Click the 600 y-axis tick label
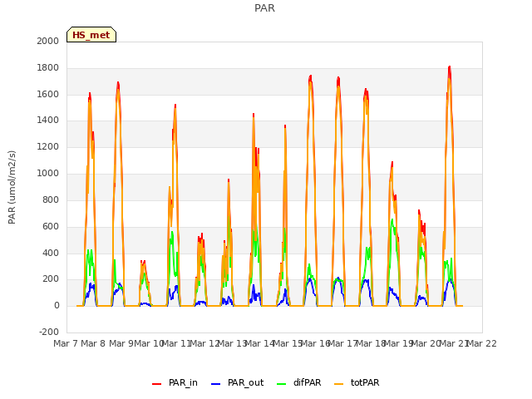Image resolution: width=532 pixels, height=399 pixels. pos(51,226)
